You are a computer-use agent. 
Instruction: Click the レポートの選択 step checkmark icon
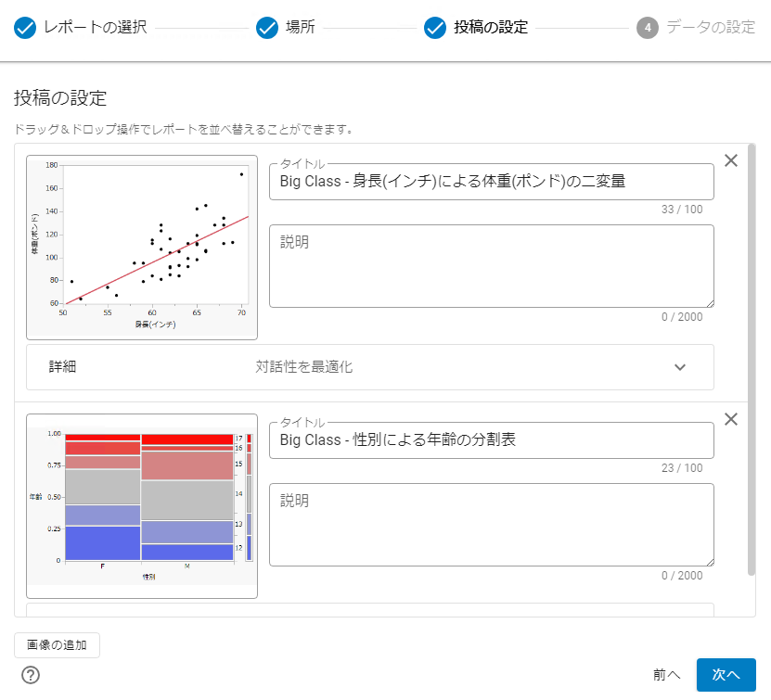point(26,28)
